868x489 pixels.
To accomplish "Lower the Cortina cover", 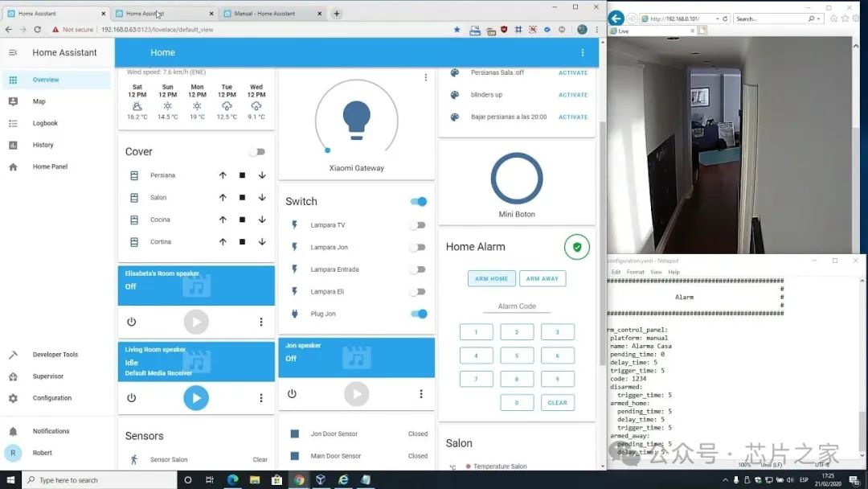I will (x=262, y=242).
